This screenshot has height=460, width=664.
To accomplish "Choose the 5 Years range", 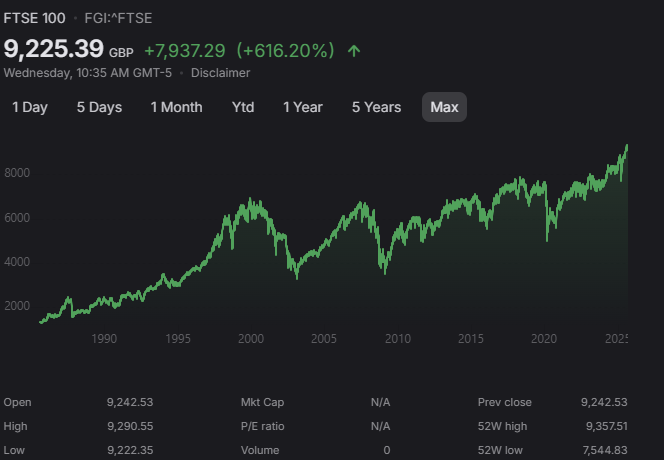I will point(376,107).
